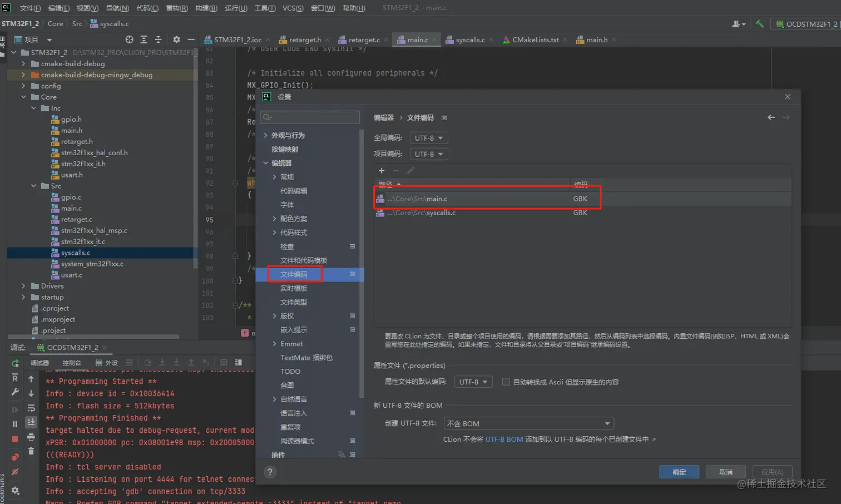Open the properties default encoding dropdown

(473, 382)
